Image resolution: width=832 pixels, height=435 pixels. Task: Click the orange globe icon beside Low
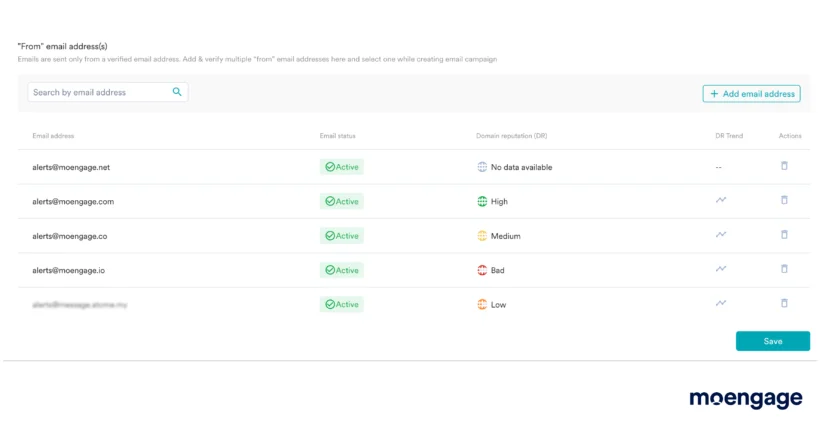482,304
